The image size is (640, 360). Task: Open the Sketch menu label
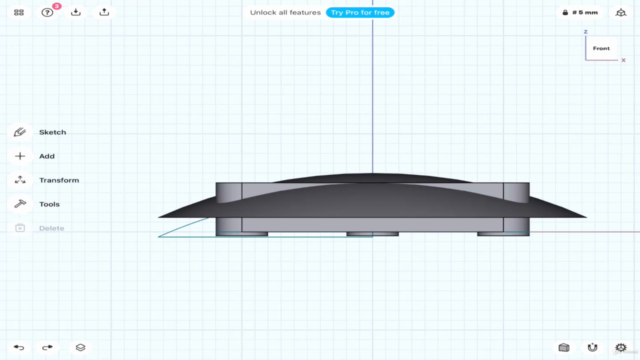point(53,132)
